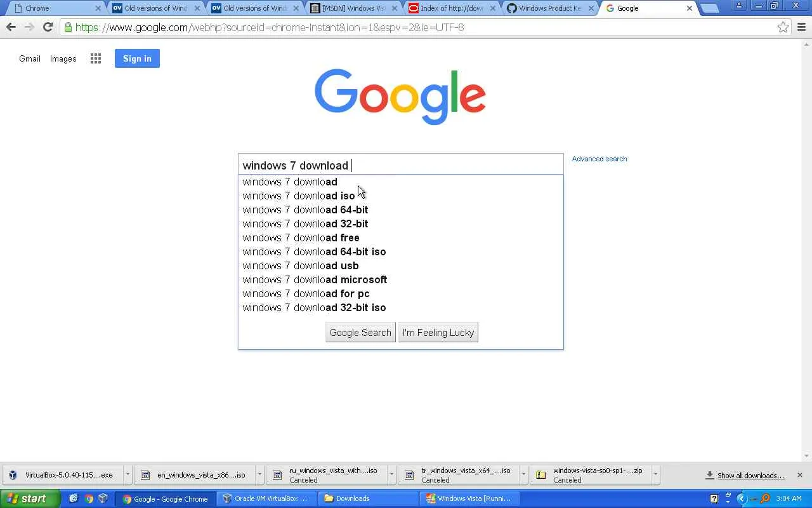Expand options for windows-vista-sp0-sp1 zip download

[x=655, y=475]
